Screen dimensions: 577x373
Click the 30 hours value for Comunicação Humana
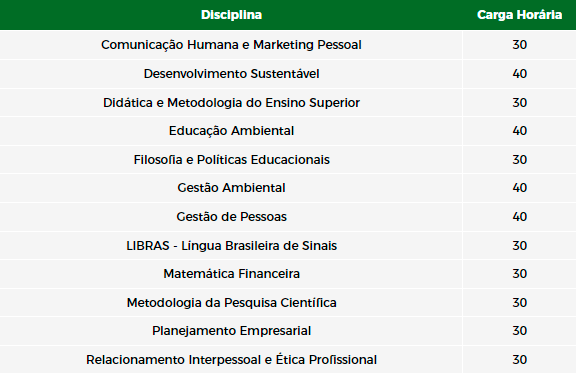519,45
